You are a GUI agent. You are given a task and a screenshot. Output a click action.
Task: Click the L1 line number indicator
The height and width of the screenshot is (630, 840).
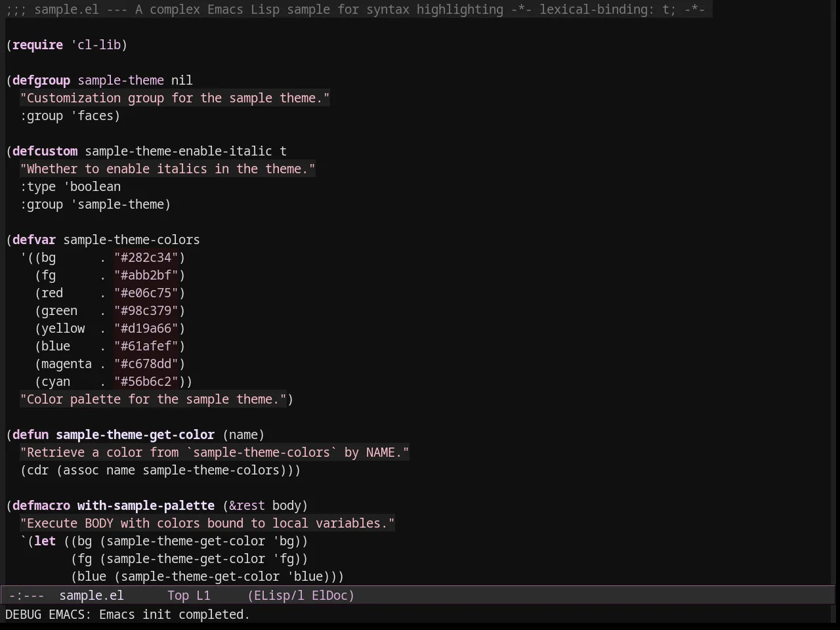(203, 595)
